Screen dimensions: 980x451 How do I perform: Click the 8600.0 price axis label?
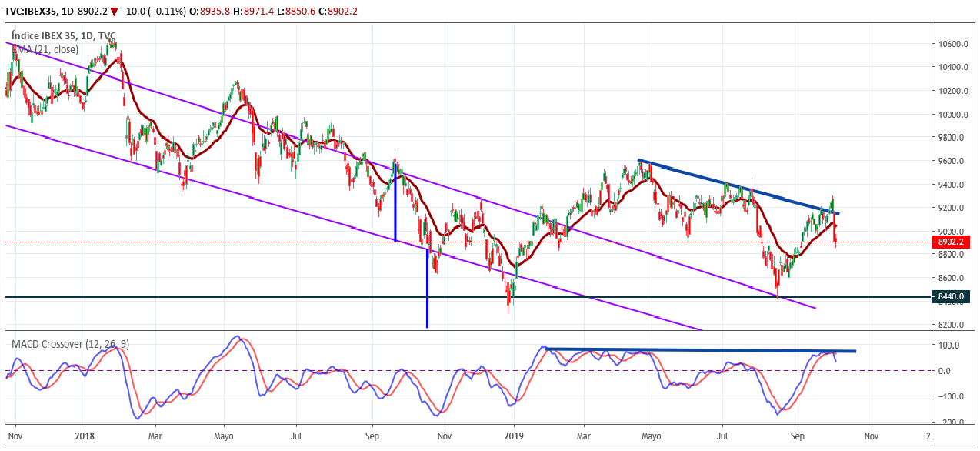click(952, 278)
